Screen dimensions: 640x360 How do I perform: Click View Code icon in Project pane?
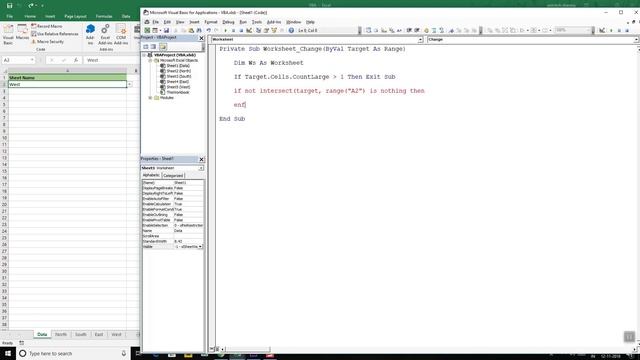[x=146, y=47]
